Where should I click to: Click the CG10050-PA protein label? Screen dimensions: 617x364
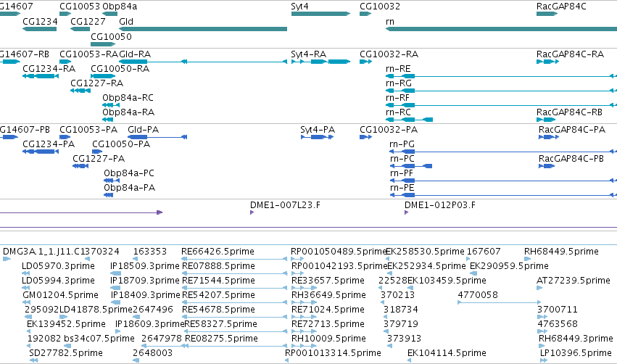point(121,144)
